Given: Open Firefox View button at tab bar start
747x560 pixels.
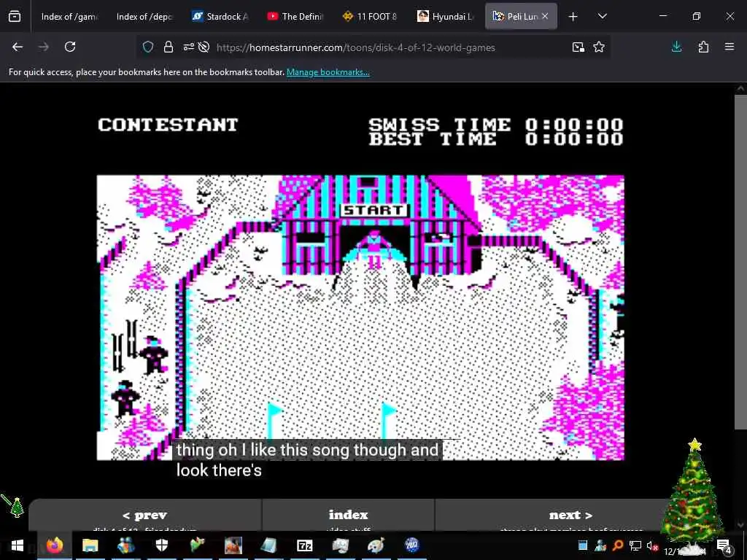Looking at the screenshot, I should (15, 17).
